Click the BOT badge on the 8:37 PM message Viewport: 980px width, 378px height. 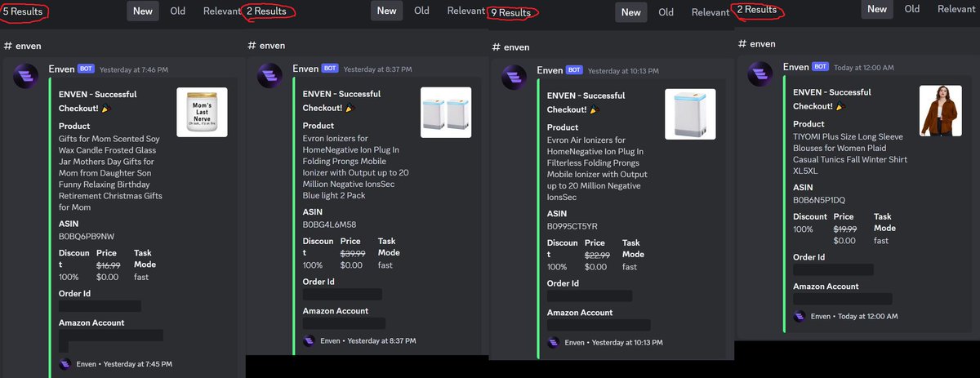click(x=330, y=69)
